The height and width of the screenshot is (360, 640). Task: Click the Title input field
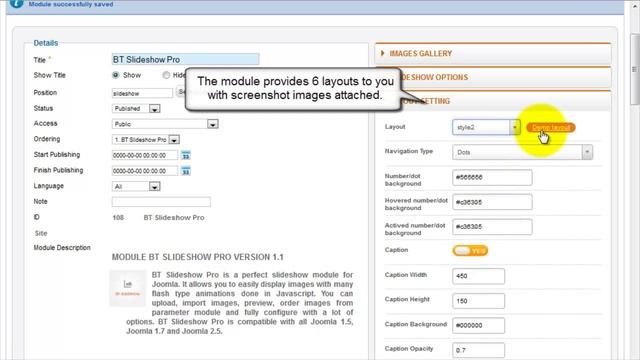[185, 60]
